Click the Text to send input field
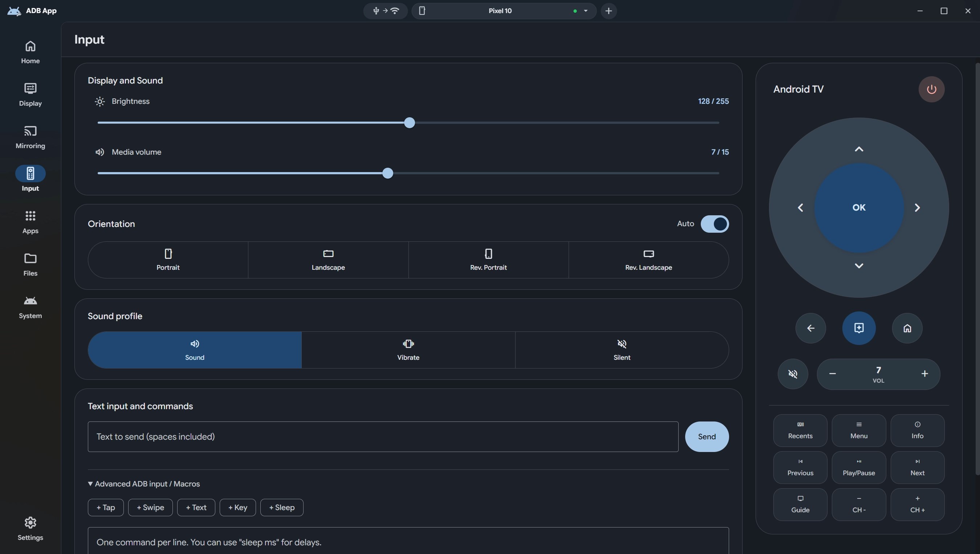This screenshot has height=554, width=980. pyautogui.click(x=383, y=436)
